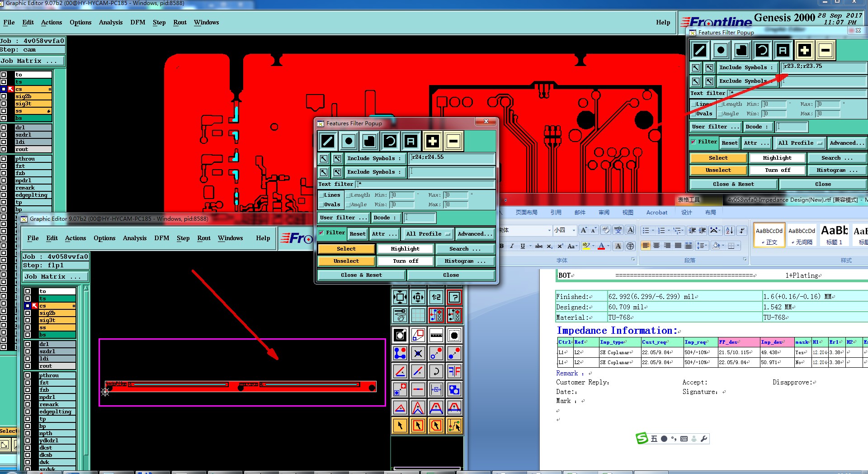Open Actions menu in flp1 Graphic Editor

click(75, 238)
